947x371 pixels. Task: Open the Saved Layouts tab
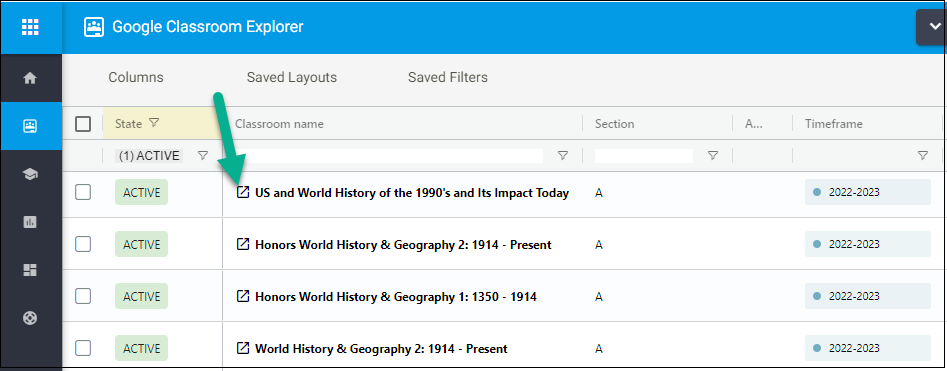pos(292,77)
